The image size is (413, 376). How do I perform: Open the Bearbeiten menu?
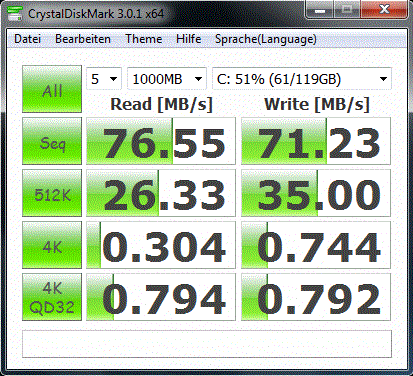point(83,39)
